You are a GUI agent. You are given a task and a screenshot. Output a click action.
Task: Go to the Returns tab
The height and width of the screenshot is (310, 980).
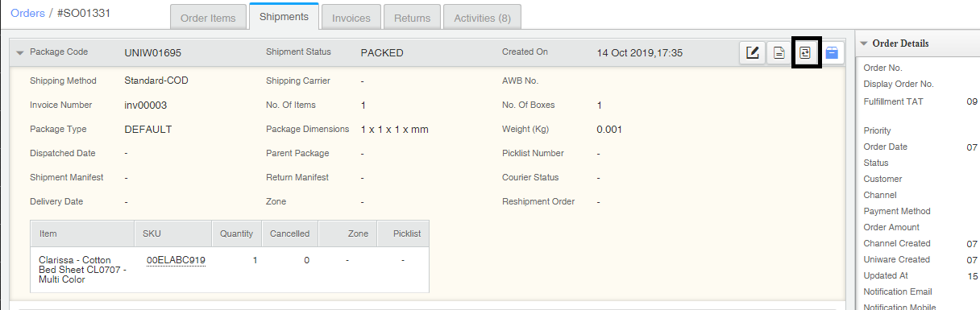413,18
